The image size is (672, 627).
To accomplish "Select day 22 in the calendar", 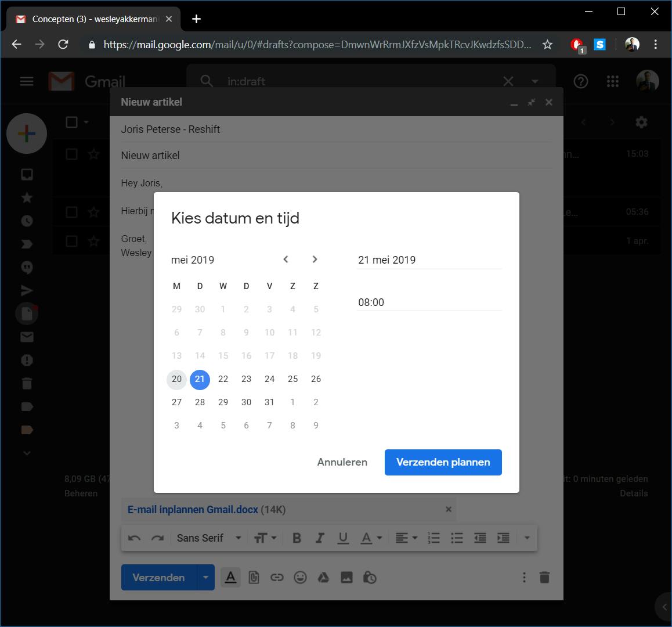I will (x=223, y=379).
